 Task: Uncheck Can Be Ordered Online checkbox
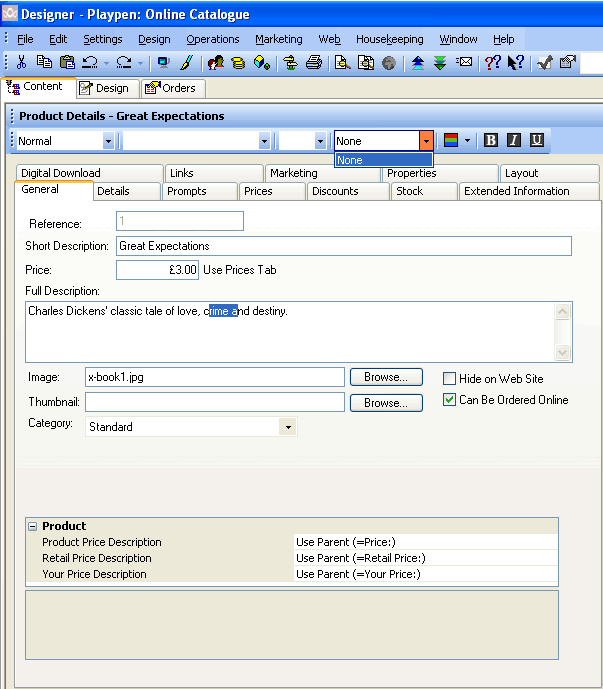click(449, 400)
